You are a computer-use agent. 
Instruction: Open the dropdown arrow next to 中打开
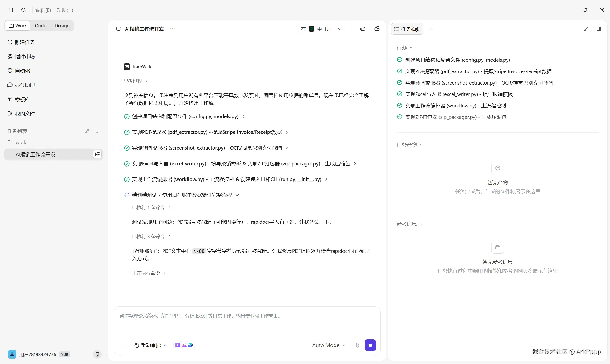tap(340, 29)
